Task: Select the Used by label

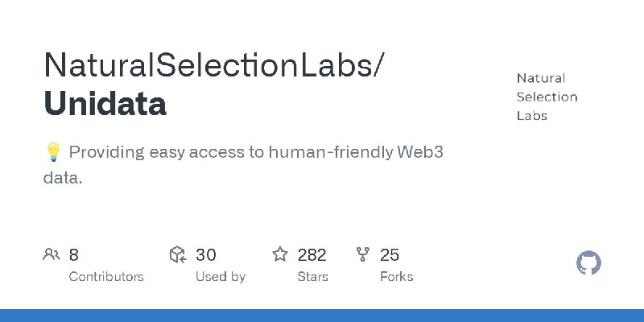Action: click(x=221, y=276)
